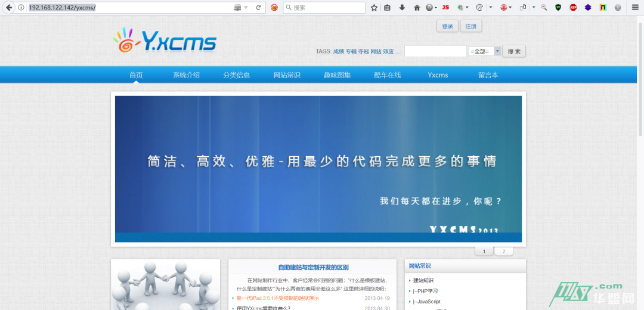Click the server icon in address bar
Viewport: 644px width, 310px height.
pos(237,7)
